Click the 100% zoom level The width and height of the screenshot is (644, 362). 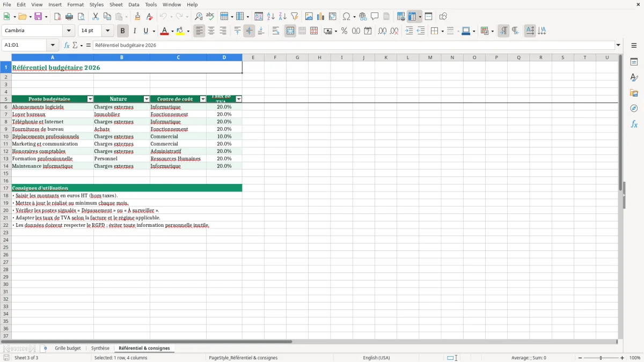pos(635,358)
